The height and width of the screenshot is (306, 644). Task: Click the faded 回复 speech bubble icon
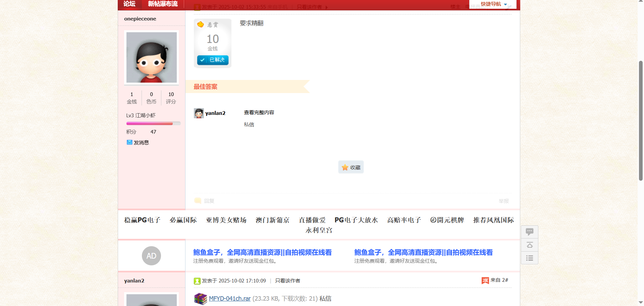198,201
